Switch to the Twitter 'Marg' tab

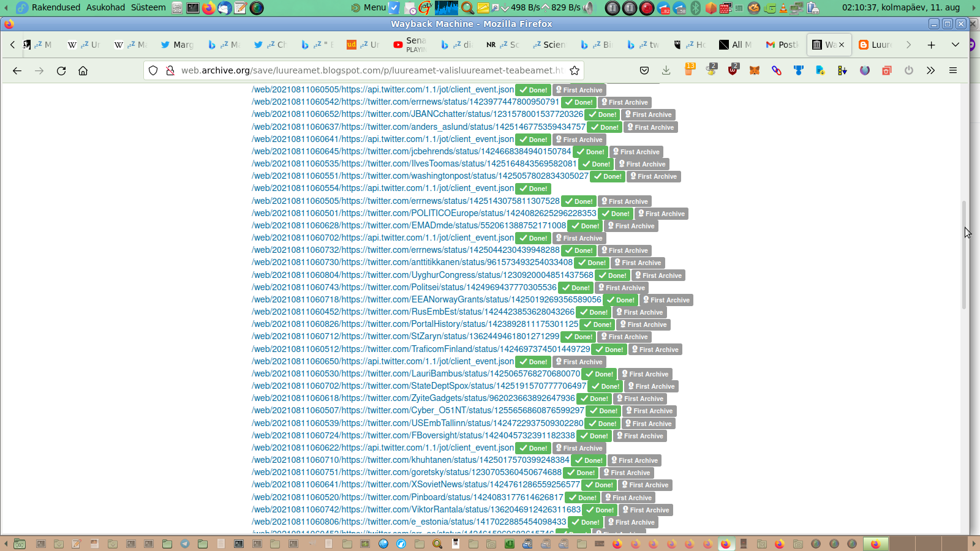click(x=177, y=45)
